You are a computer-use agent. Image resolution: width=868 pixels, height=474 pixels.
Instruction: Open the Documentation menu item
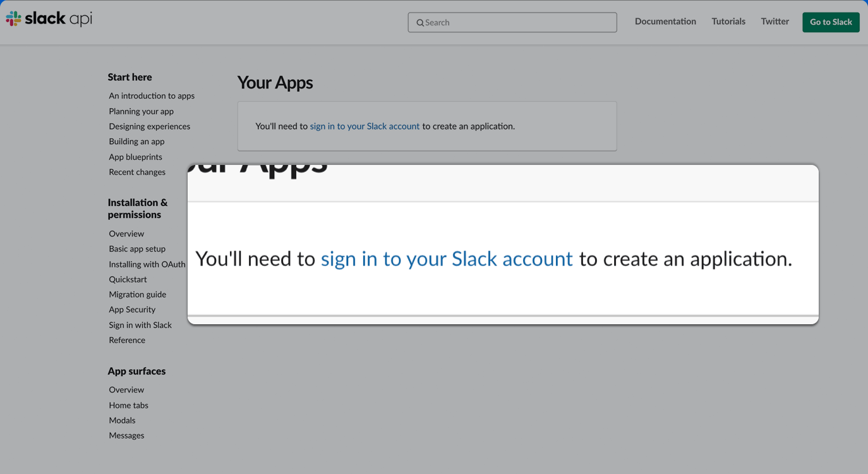tap(665, 21)
